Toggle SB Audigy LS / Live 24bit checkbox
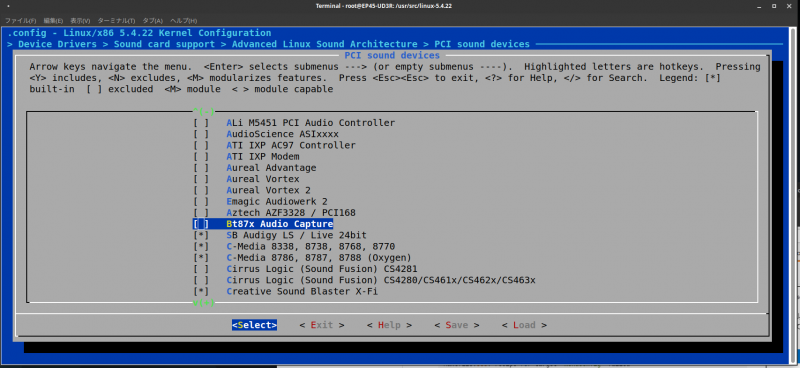This screenshot has height=368, width=800. point(201,235)
